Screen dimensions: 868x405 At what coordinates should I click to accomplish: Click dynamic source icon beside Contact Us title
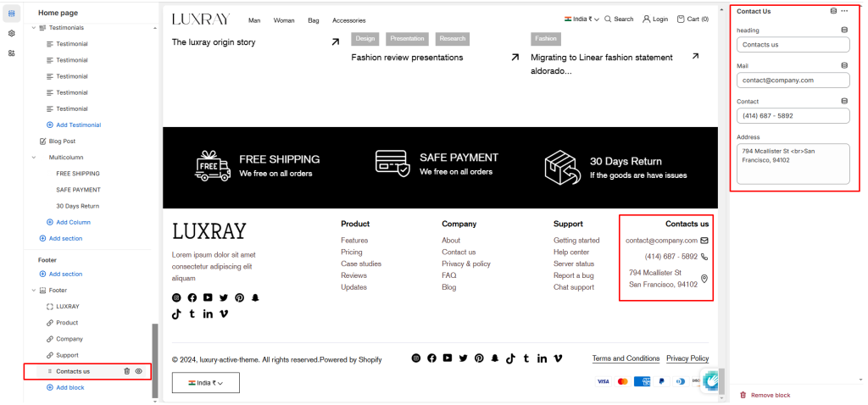point(834,11)
